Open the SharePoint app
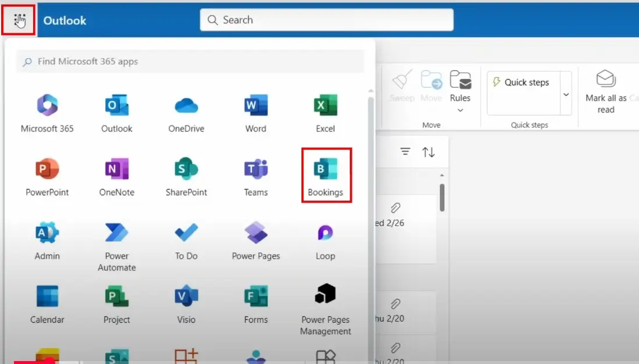 pyautogui.click(x=186, y=175)
